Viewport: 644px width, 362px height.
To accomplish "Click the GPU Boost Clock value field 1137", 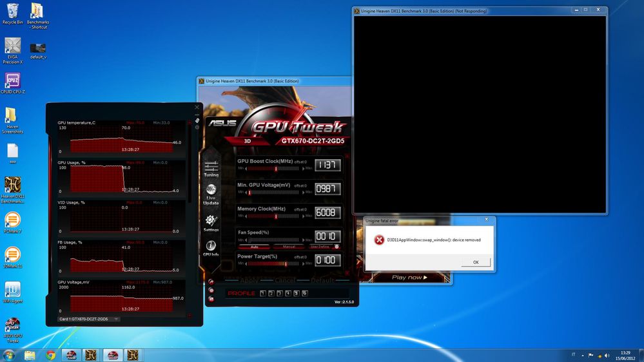I will [327, 165].
